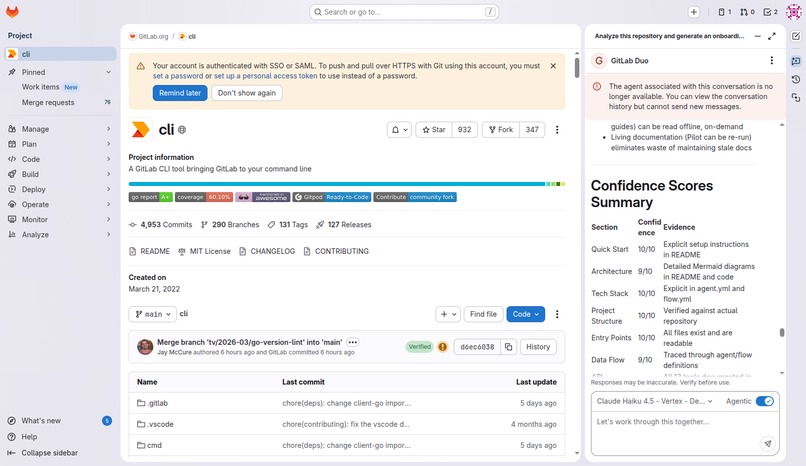Toggle the Agentic mode switch

coord(764,401)
